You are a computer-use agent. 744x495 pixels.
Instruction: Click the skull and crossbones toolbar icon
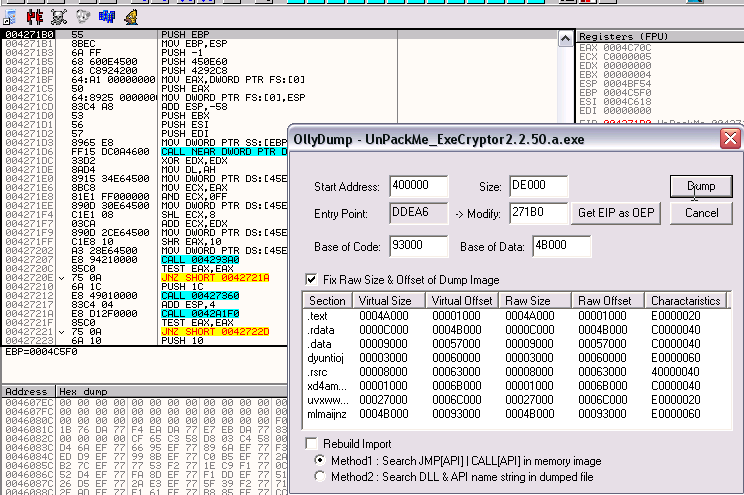tap(58, 16)
